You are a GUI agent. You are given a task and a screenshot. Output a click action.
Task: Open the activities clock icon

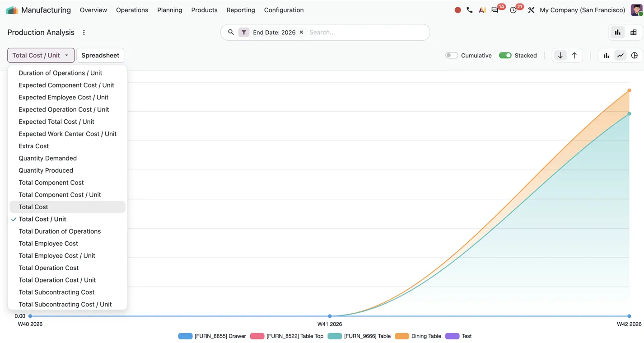pyautogui.click(x=513, y=10)
